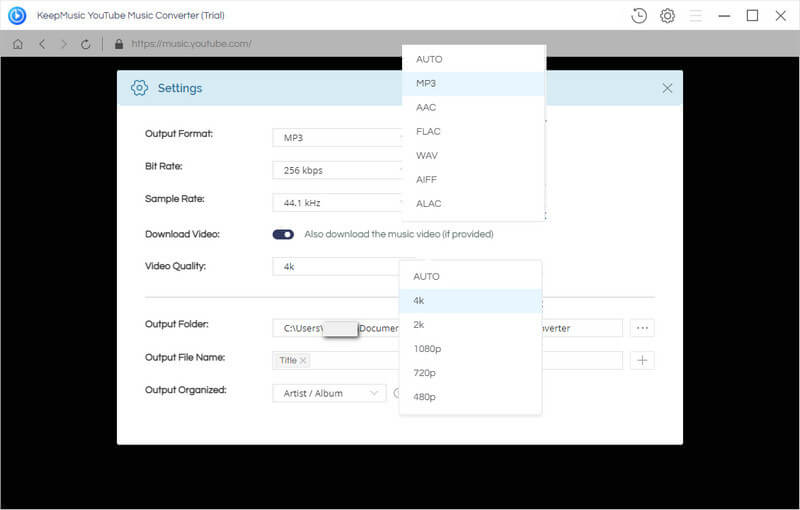Image resolution: width=800 pixels, height=510 pixels.
Task: Open the hamburger menu in title bar
Action: tap(695, 16)
